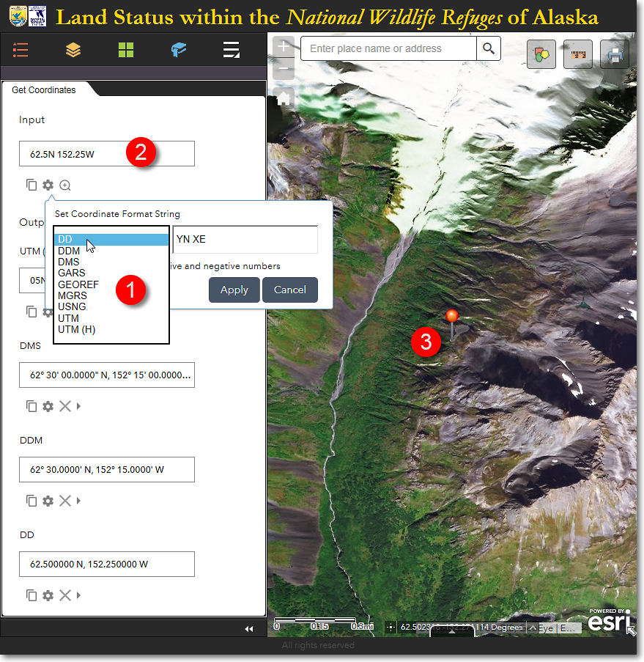Copy the Input coordinate to clipboard
Image resolution: width=644 pixels, height=662 pixels.
click(x=32, y=185)
